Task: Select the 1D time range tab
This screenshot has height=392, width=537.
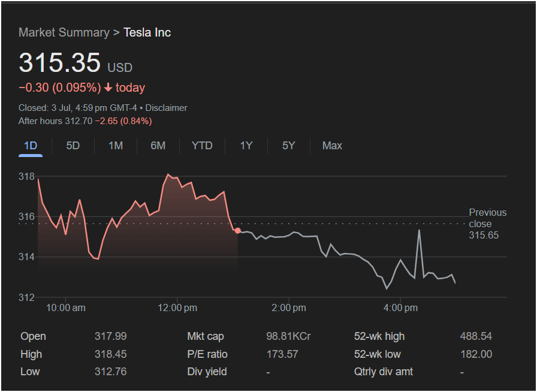Action: point(31,146)
